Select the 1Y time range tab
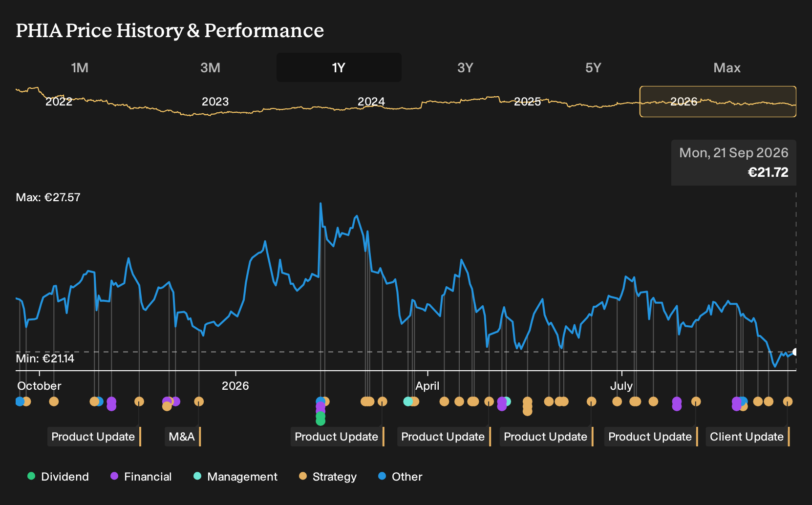Screen dimensions: 812x505 coord(339,67)
